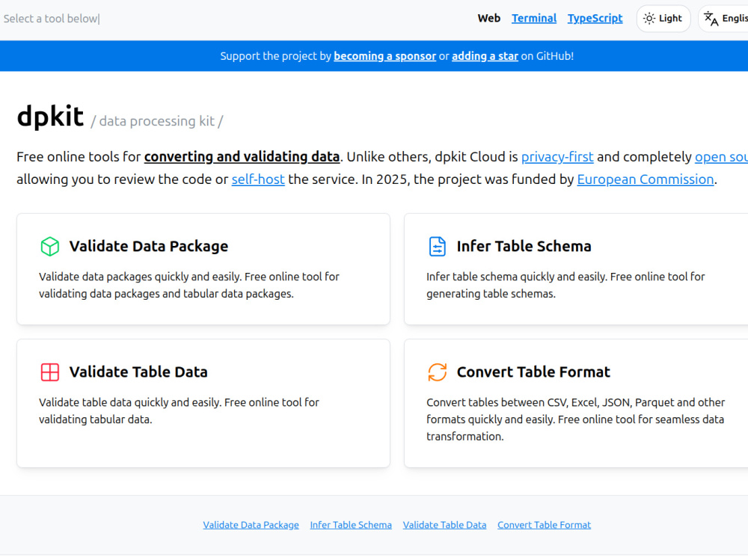The image size is (748, 560).
Task: Click the green cube Validate Data Package icon
Action: point(49,247)
